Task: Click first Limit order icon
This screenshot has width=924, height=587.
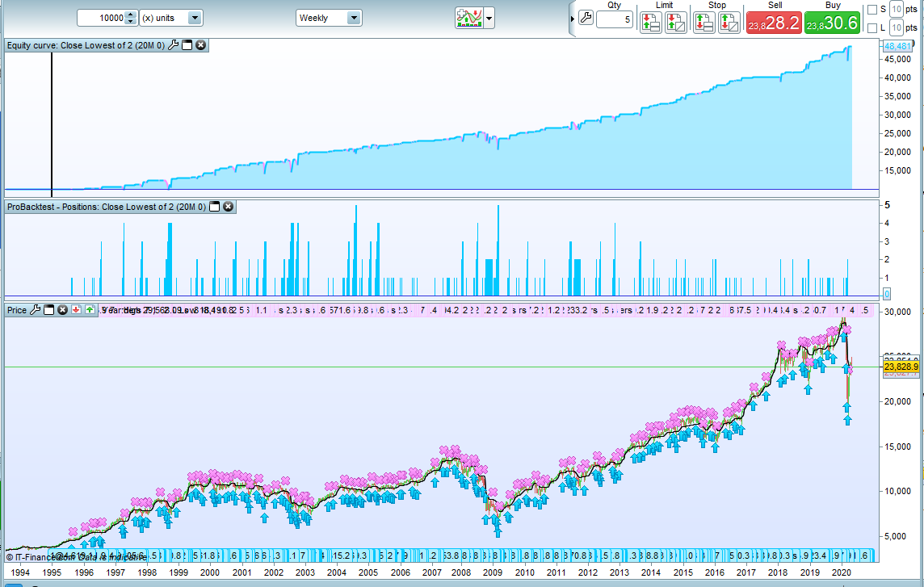Action: pos(651,23)
